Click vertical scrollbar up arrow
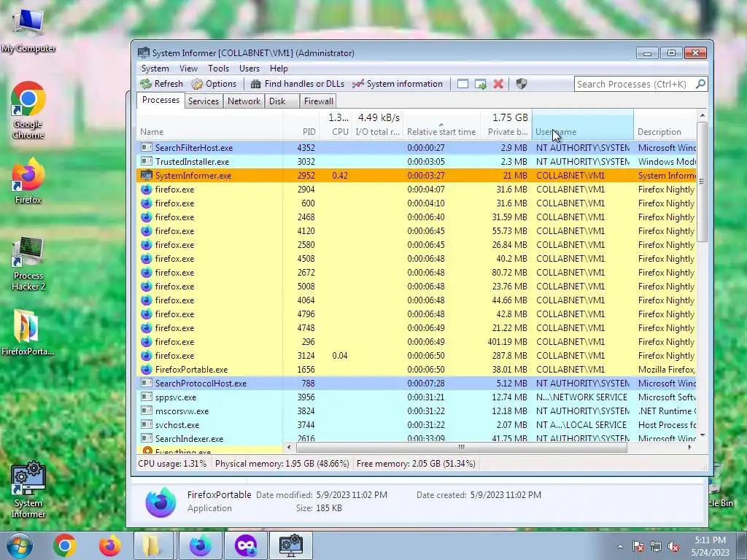Viewport: 747px width, 560px height. (x=703, y=115)
